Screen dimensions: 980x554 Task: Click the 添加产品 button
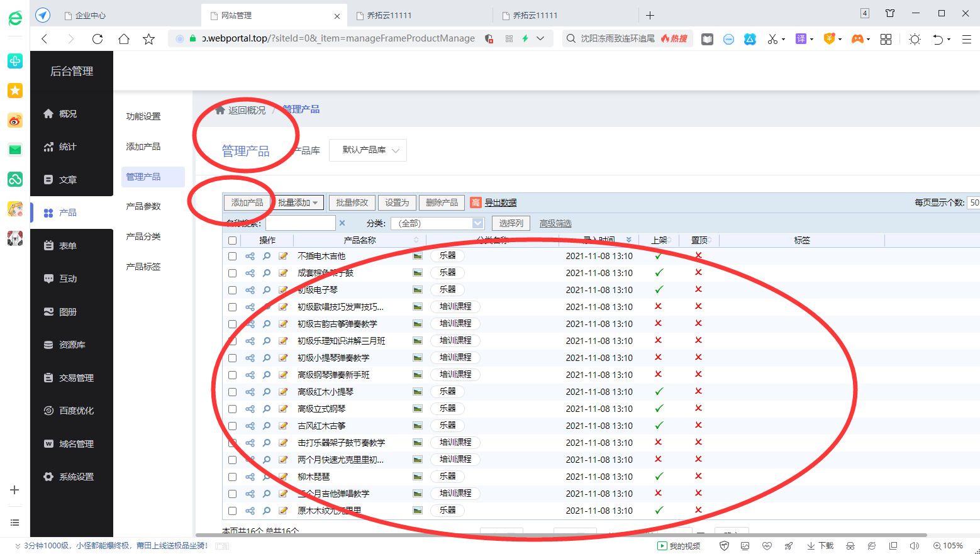(247, 202)
